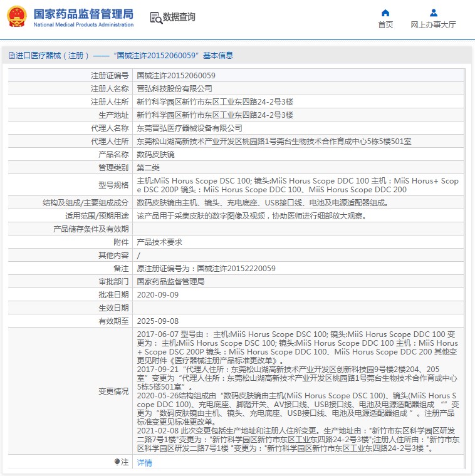The image size is (475, 476).
Task: Click the 注册人名称 row label
Action: [110, 89]
